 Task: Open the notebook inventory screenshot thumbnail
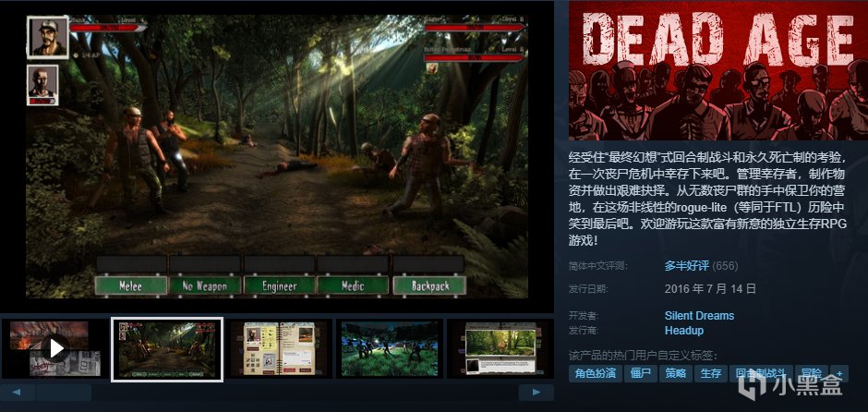[280, 349]
